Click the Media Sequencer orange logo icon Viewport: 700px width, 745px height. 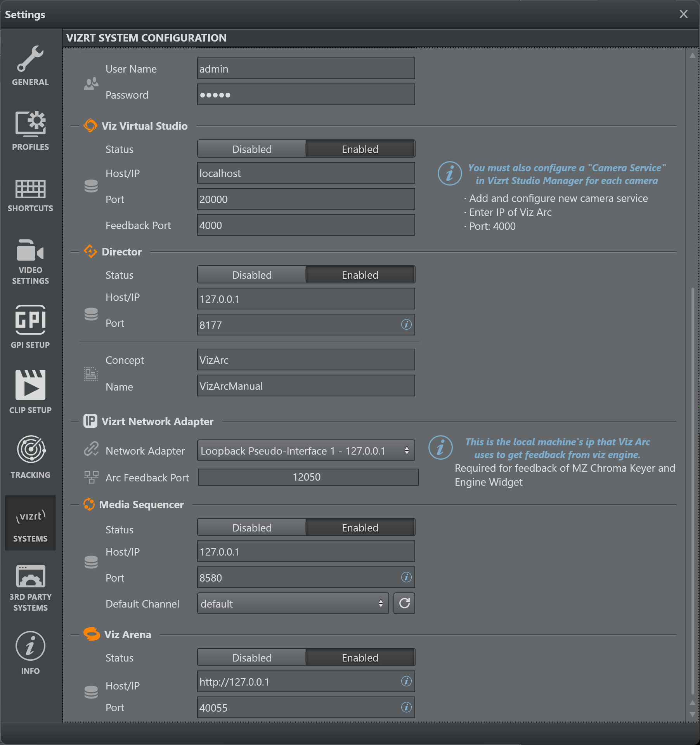click(x=89, y=504)
